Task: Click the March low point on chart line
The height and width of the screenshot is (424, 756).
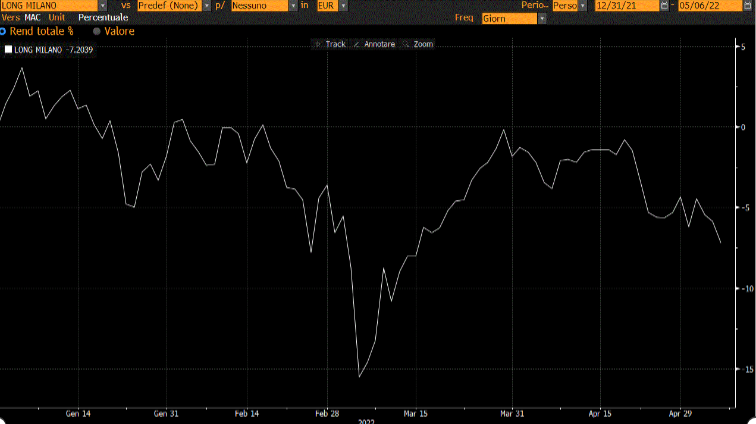Action: pos(359,376)
